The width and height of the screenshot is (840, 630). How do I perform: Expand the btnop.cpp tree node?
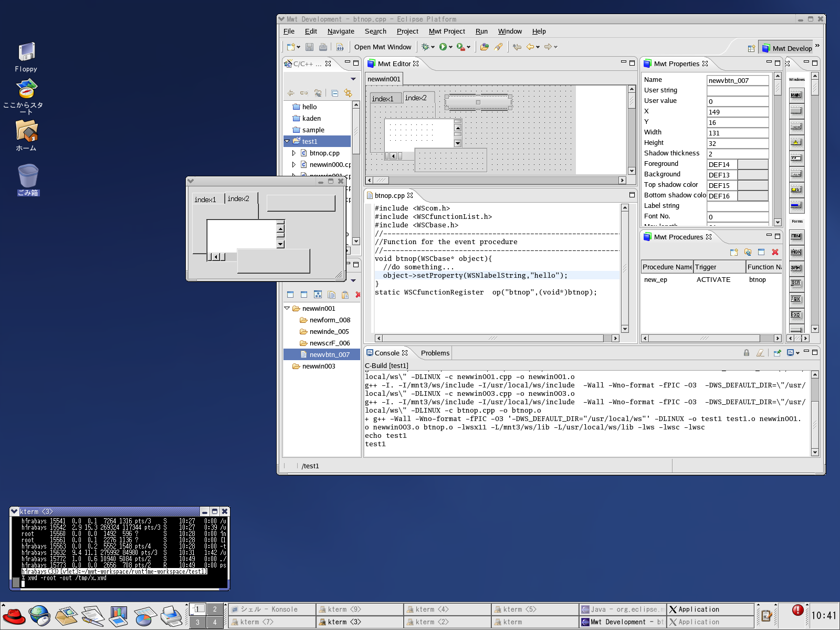click(x=294, y=153)
